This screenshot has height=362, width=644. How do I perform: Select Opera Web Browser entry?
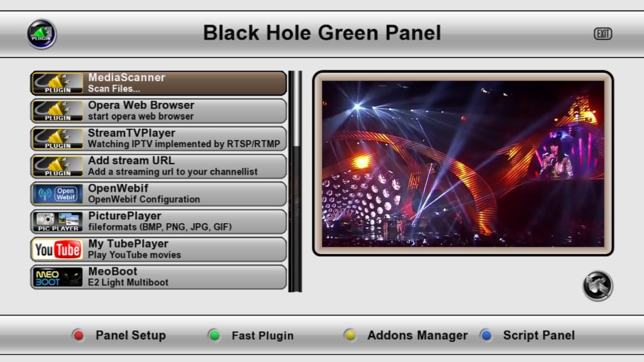(158, 111)
